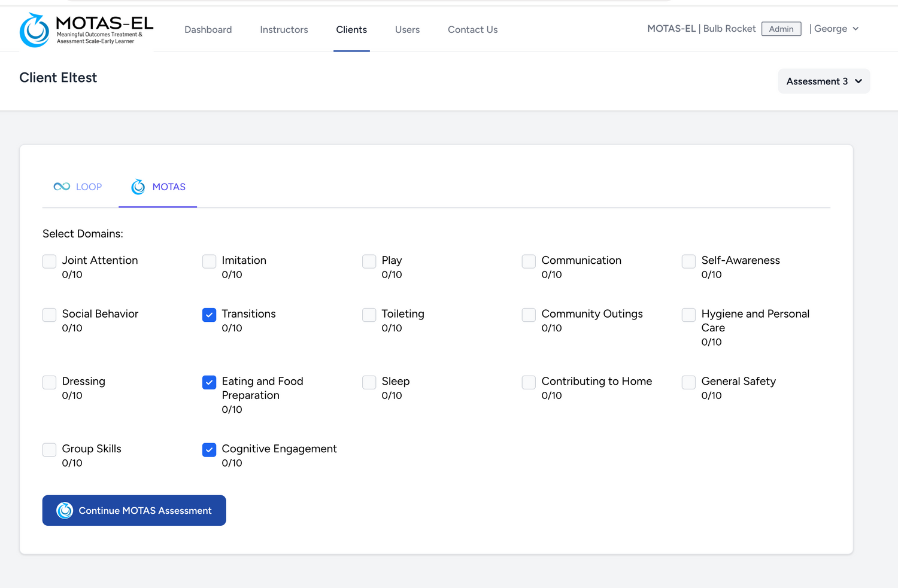This screenshot has height=588, width=898.
Task: Click swirl icon in Continue MOTAS Assessment button
Action: click(65, 510)
